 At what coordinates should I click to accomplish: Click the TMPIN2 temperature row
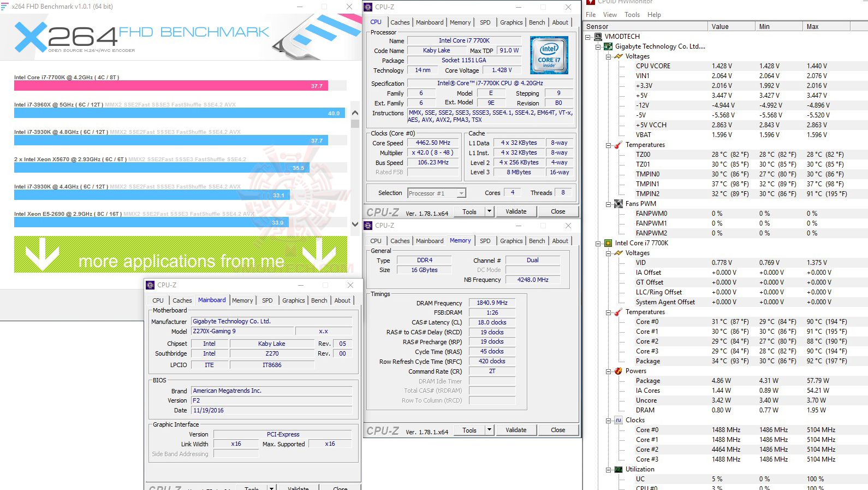click(x=742, y=194)
